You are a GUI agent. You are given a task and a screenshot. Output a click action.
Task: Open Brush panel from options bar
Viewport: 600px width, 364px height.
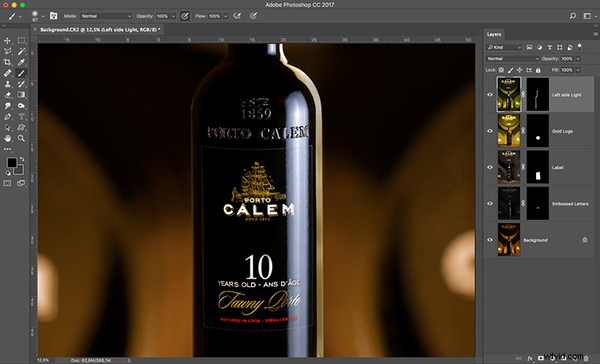click(x=54, y=16)
